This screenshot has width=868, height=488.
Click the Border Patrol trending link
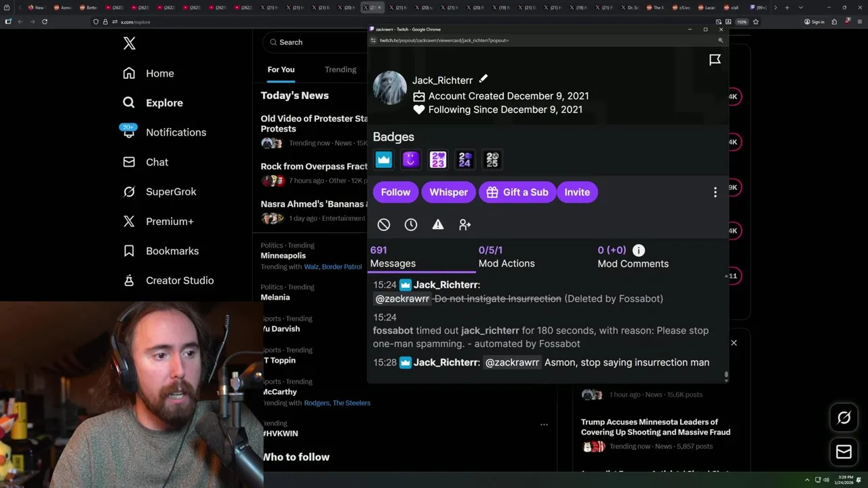342,267
